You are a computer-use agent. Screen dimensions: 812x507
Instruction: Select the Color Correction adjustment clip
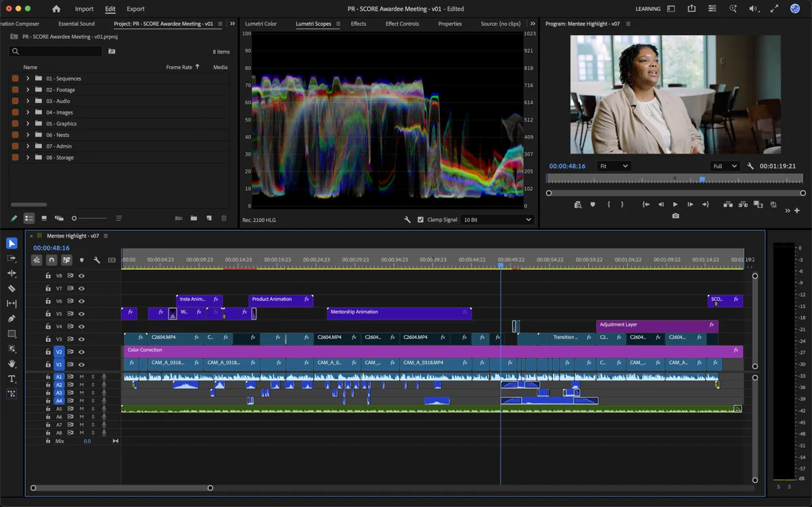(433, 352)
